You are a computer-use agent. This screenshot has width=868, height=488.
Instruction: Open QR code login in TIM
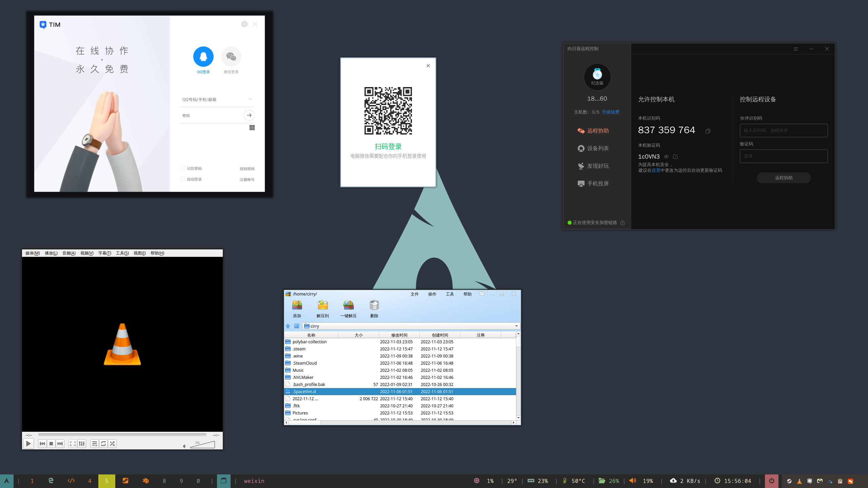(x=252, y=127)
